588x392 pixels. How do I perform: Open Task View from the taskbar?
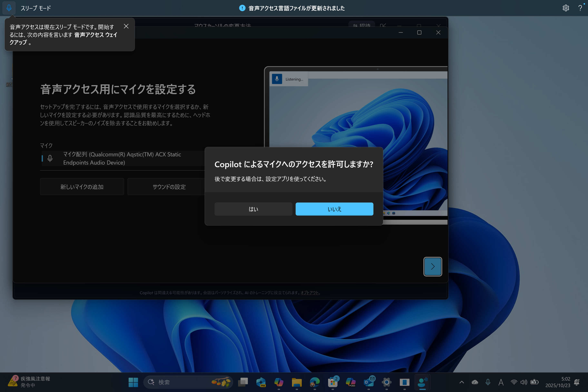click(x=243, y=382)
